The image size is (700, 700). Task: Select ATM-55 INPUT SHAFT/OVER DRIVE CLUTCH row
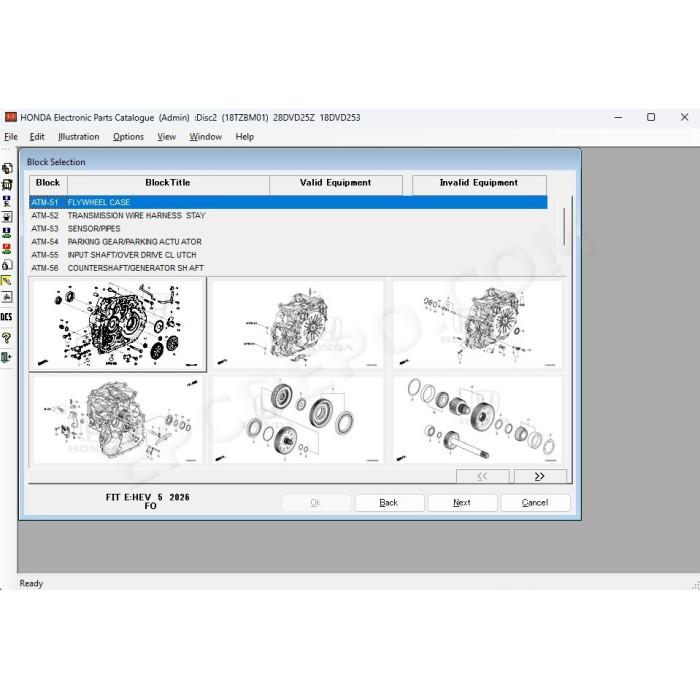tap(288, 255)
